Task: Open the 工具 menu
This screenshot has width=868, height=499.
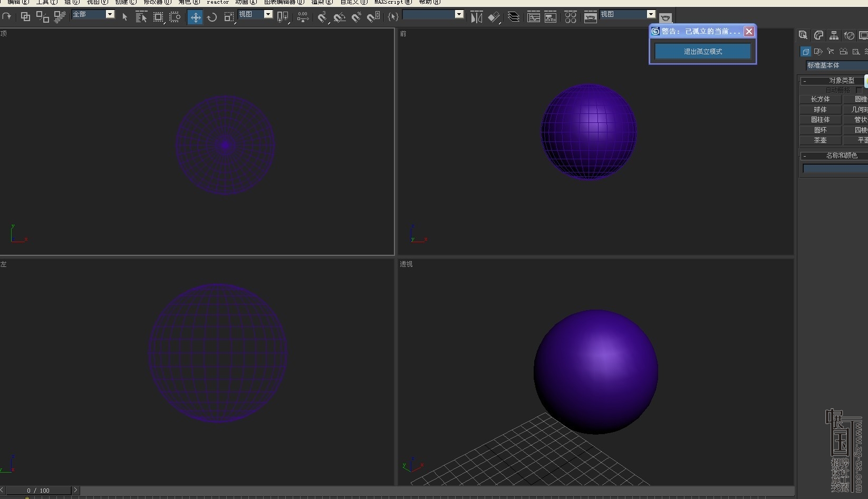Action: coord(46,2)
